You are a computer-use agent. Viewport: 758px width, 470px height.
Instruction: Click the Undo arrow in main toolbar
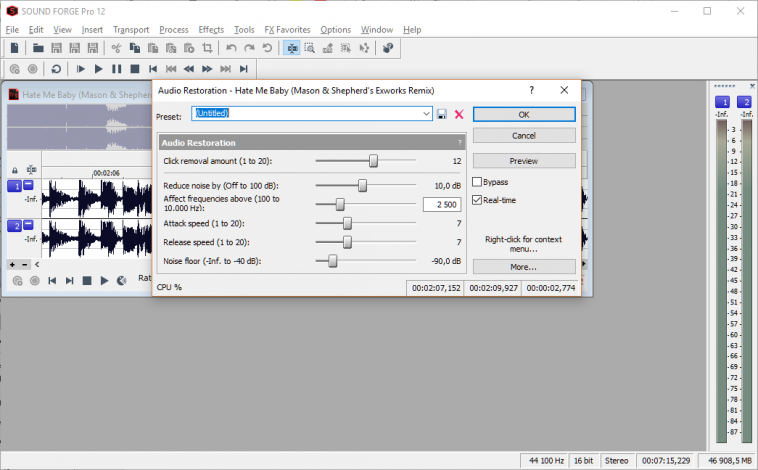[232, 47]
